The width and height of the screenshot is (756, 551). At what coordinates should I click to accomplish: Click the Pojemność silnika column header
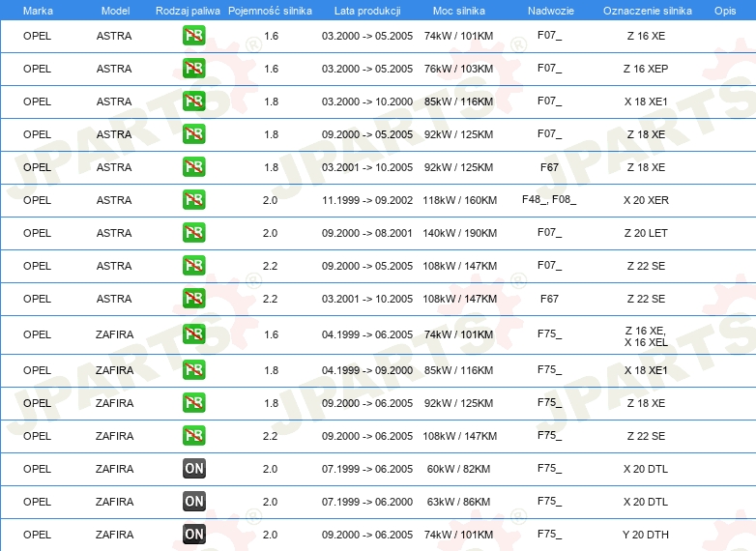pyautogui.click(x=270, y=11)
